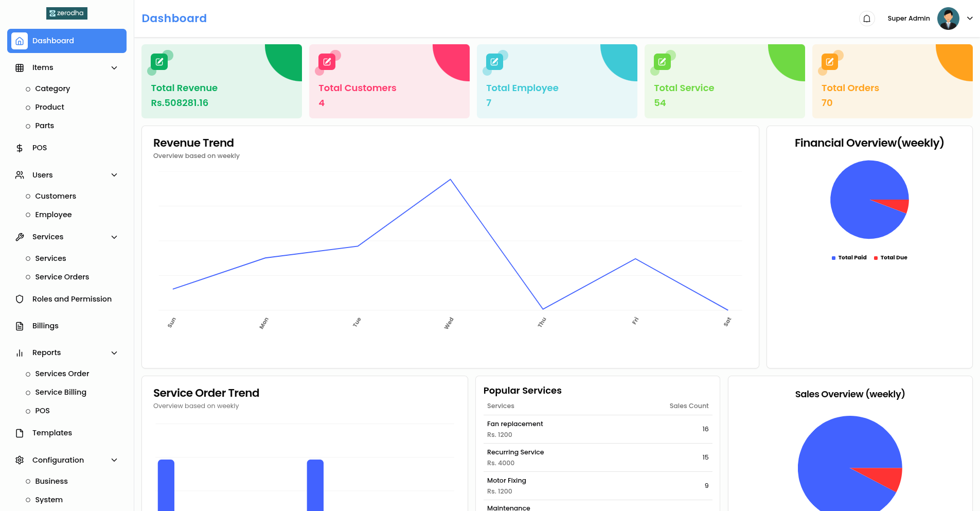This screenshot has width=980, height=511.
Task: Open POS via the dollar icon
Action: [x=20, y=148]
